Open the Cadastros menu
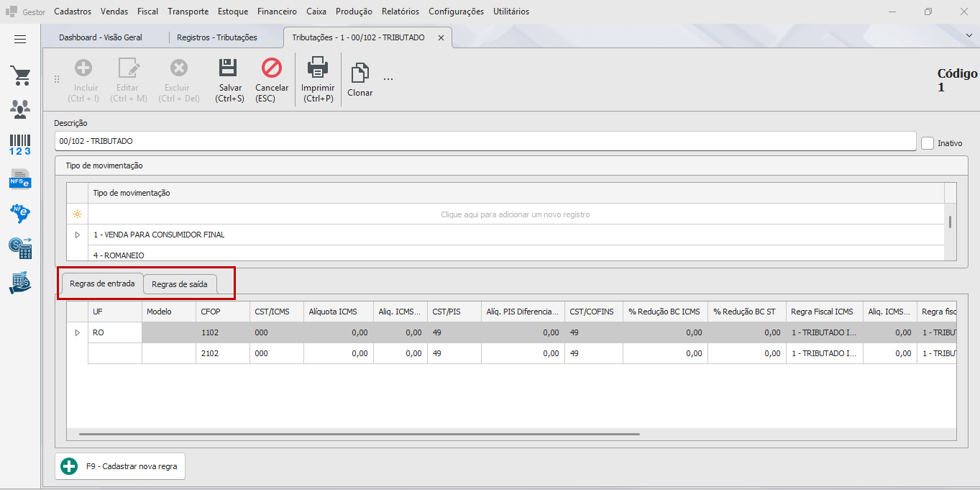This screenshot has width=980, height=490. [x=73, y=12]
